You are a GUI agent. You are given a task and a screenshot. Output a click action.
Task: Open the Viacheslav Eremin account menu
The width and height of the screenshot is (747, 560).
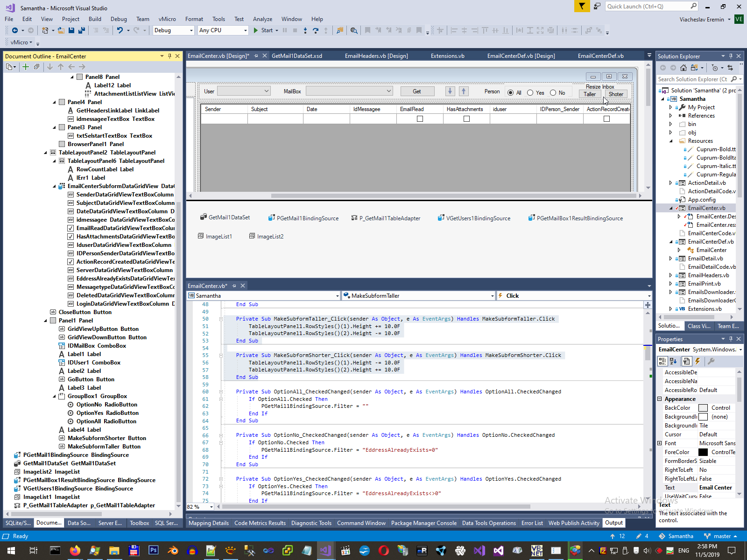point(705,20)
